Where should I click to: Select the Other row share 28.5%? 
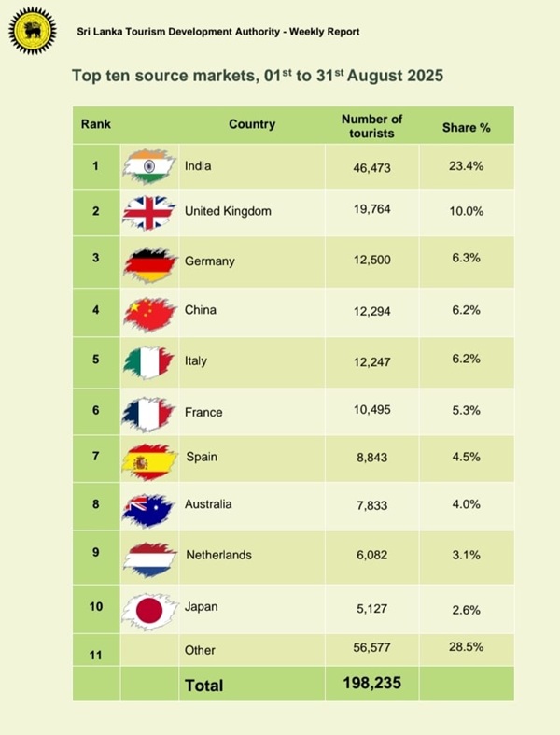[x=466, y=647]
